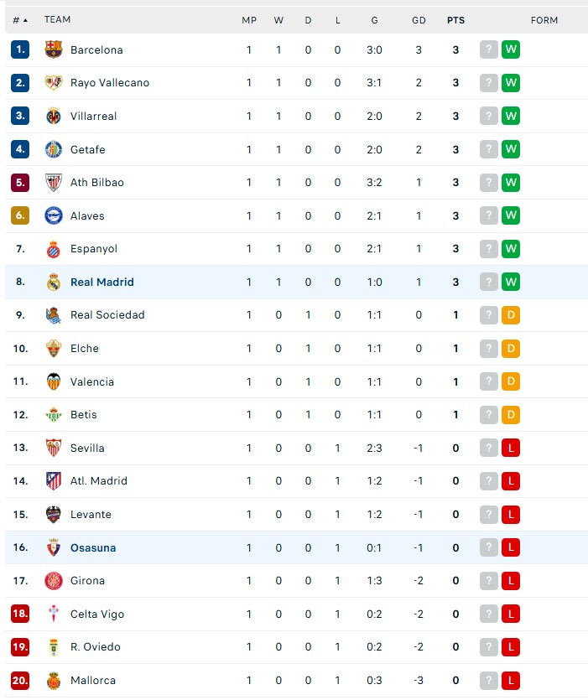Image resolution: width=588 pixels, height=700 pixels.
Task: Open the Rayo Vallecano team crest
Action: pos(54,83)
